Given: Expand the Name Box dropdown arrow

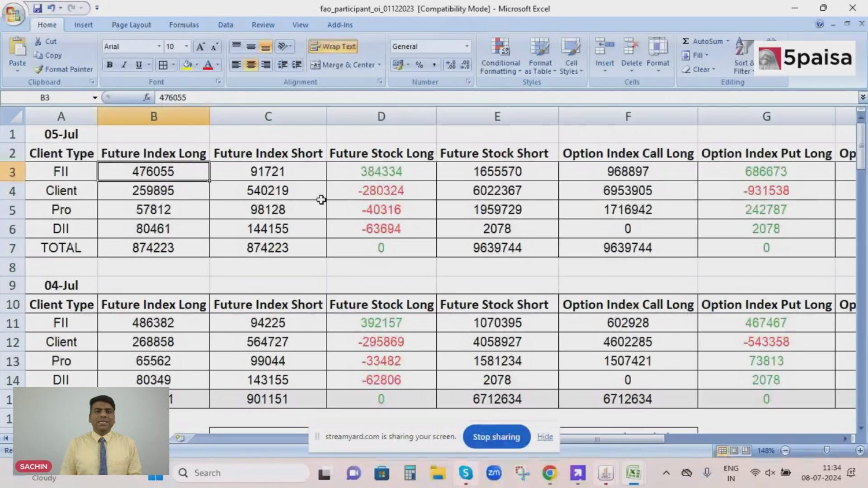Looking at the screenshot, I should [95, 97].
